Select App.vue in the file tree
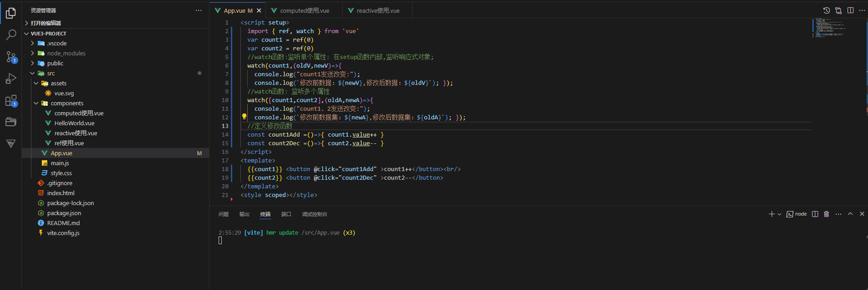 [115, 153]
